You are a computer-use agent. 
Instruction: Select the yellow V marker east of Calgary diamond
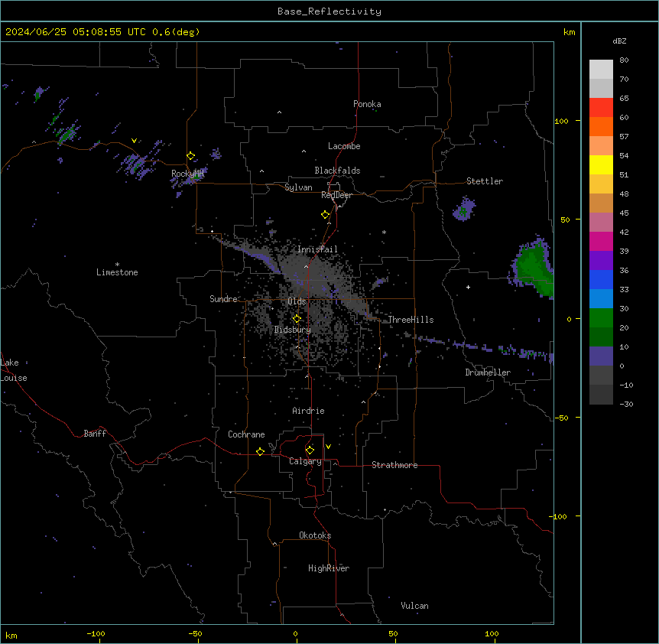[328, 447]
